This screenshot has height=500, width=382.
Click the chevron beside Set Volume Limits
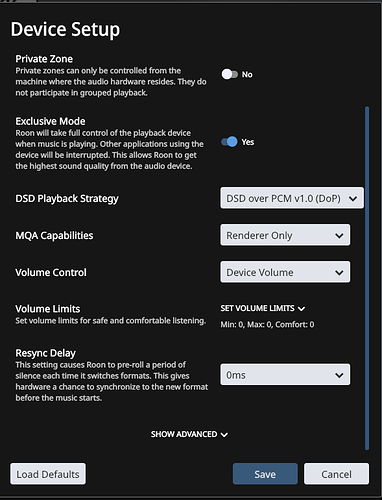pyautogui.click(x=302, y=309)
